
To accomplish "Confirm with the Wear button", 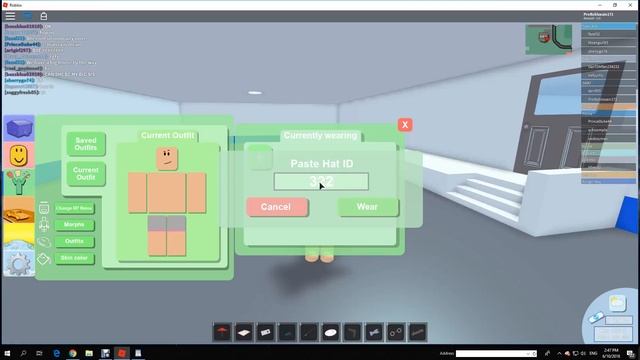I will click(x=368, y=207).
